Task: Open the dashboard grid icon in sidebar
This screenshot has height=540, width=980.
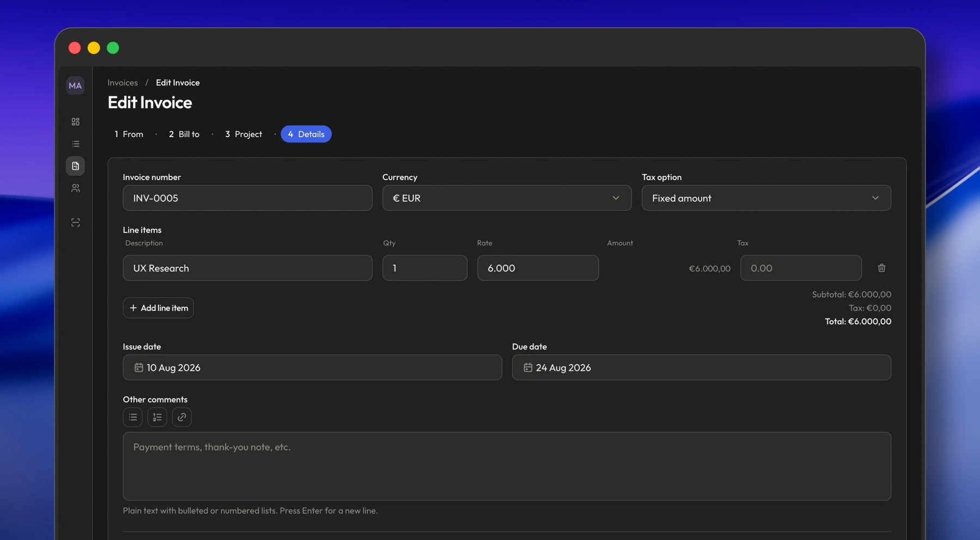Action: [75, 121]
